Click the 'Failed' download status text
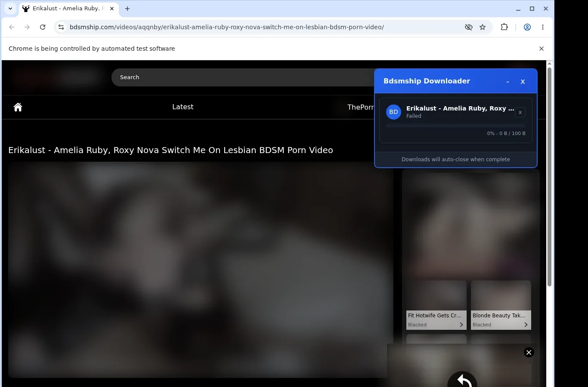The image size is (588, 387). point(414,116)
